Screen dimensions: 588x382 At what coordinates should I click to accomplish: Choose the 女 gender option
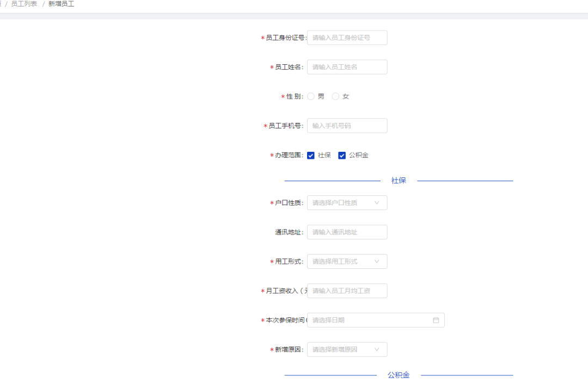[336, 96]
